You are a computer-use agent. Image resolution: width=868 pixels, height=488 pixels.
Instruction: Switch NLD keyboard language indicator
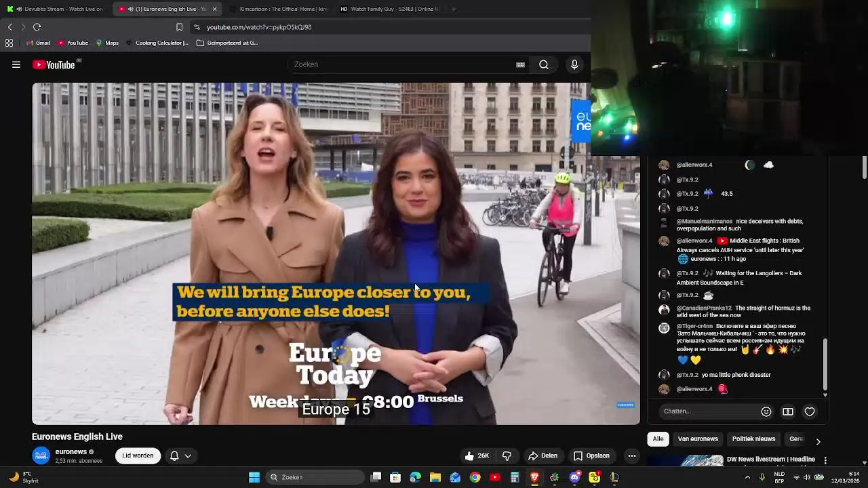780,477
